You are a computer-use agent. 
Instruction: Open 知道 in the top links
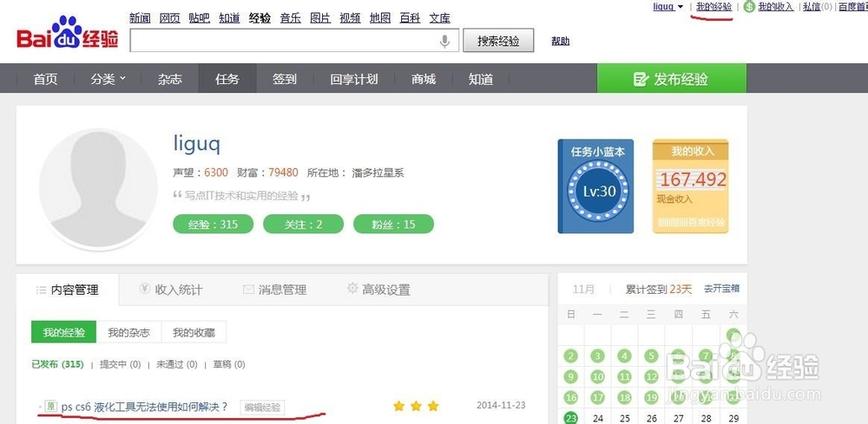(229, 18)
